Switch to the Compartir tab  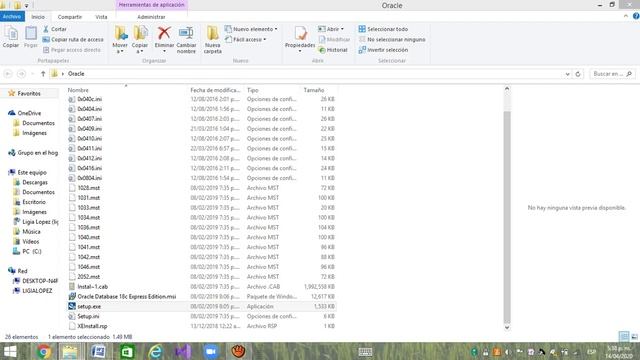click(x=70, y=17)
